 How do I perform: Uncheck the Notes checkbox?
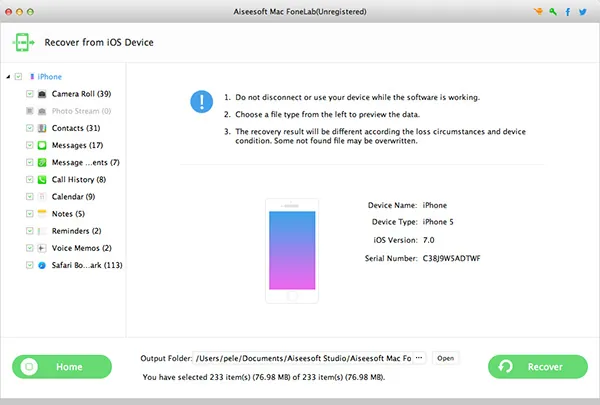click(x=29, y=214)
